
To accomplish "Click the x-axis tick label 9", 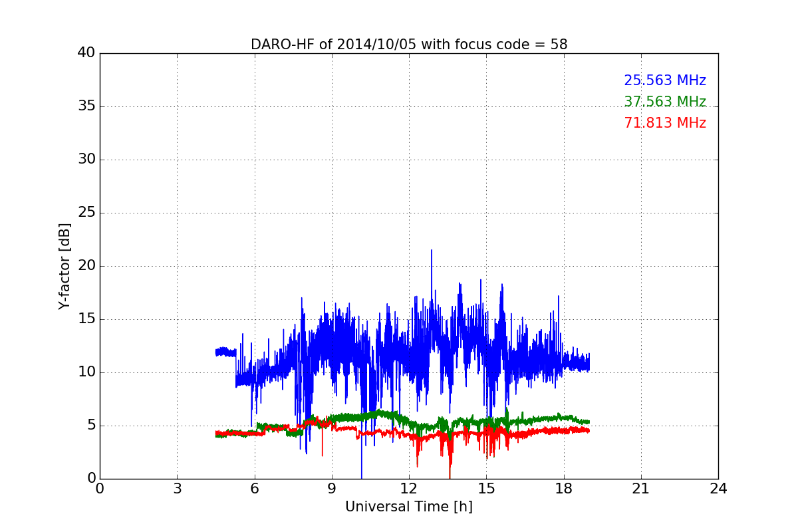I will click(332, 489).
